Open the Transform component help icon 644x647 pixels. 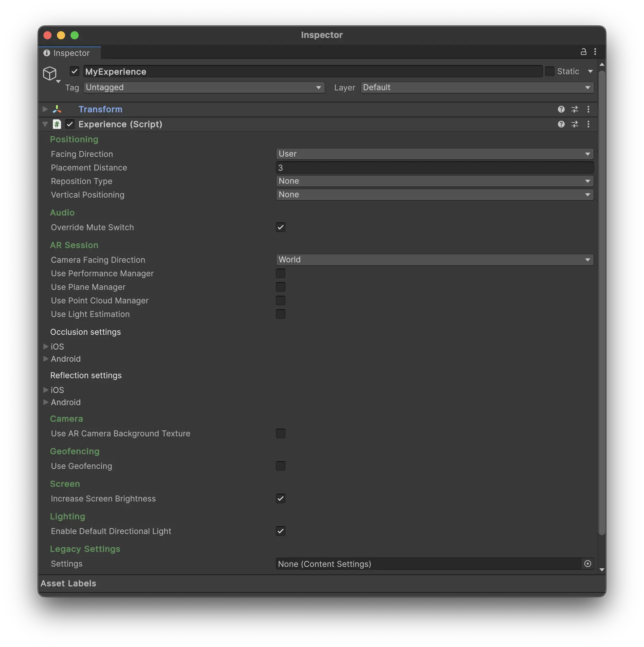click(561, 109)
